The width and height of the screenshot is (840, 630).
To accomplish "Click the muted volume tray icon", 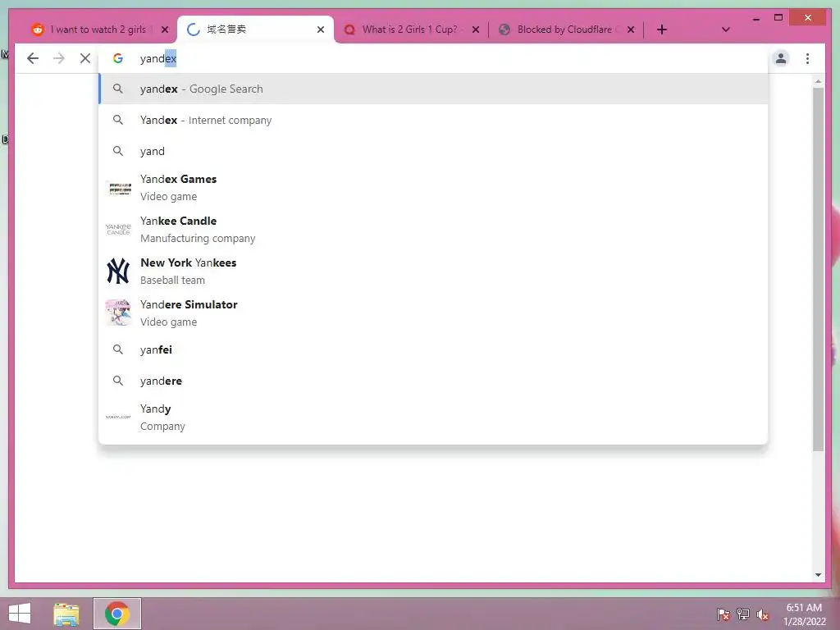I will coord(762,615).
